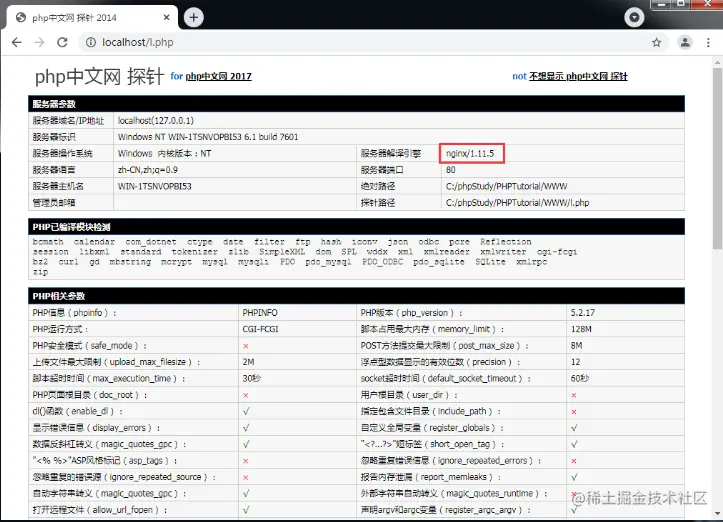
Task: Click the PHP相关参数 section header
Action: coord(356,296)
